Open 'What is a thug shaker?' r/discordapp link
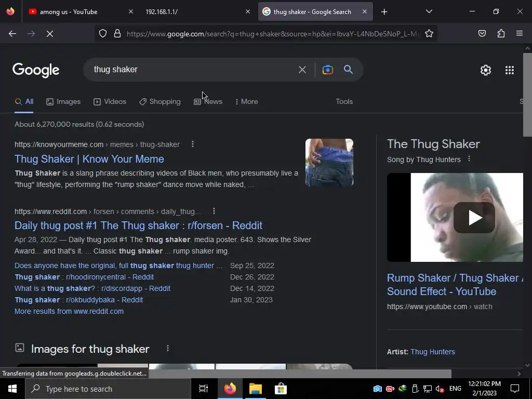Viewport: 532px width, 399px height. 92,288
